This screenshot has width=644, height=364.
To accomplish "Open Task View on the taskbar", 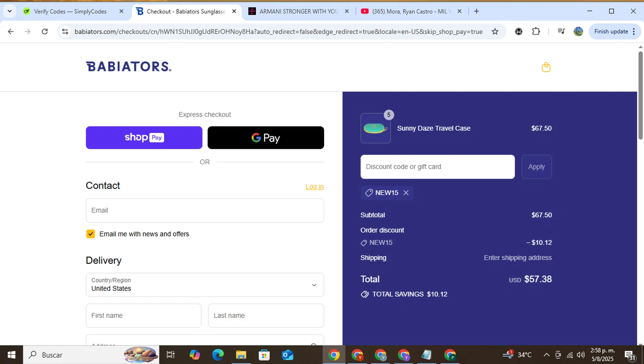I will (170, 355).
